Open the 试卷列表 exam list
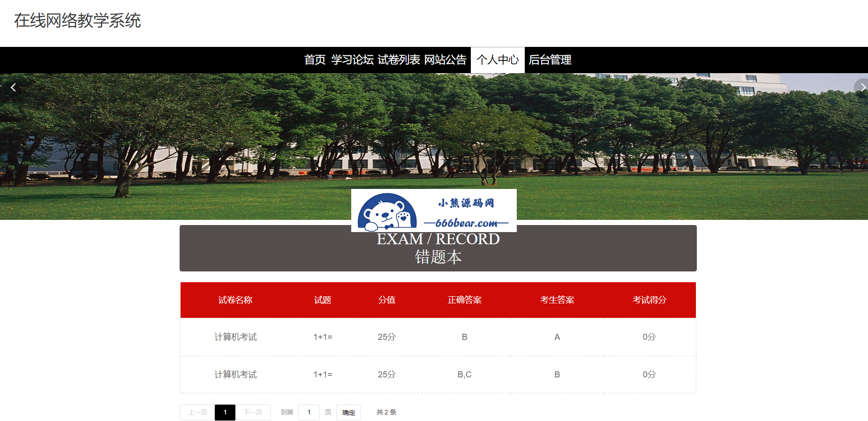This screenshot has height=421, width=868. coord(399,60)
